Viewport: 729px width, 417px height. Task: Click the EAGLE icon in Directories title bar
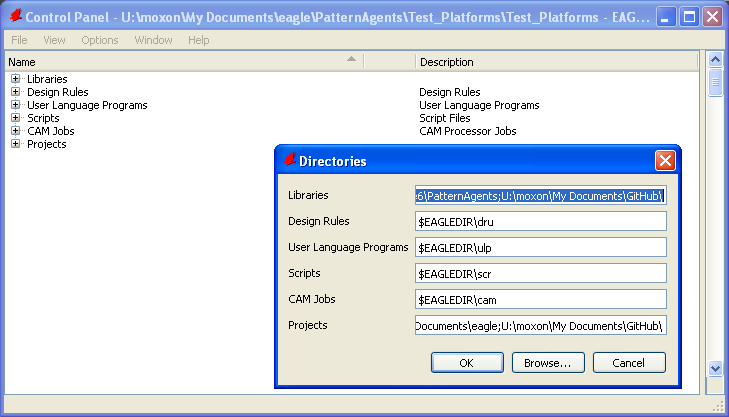tap(290, 160)
